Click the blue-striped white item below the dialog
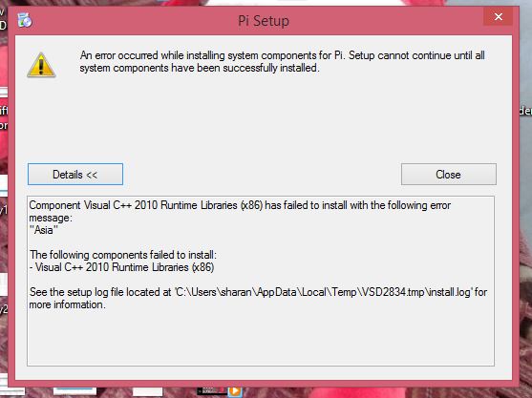Viewport: 532px width, 398px height. pos(75,391)
